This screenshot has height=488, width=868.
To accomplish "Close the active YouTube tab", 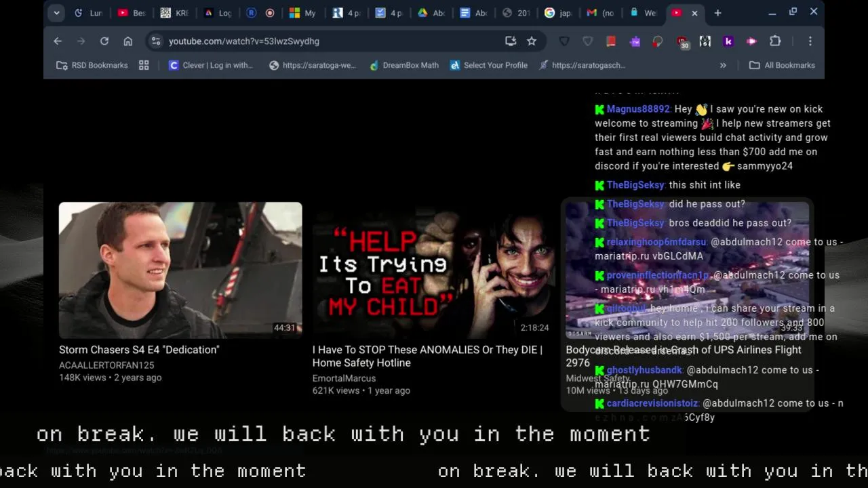I will tap(694, 13).
